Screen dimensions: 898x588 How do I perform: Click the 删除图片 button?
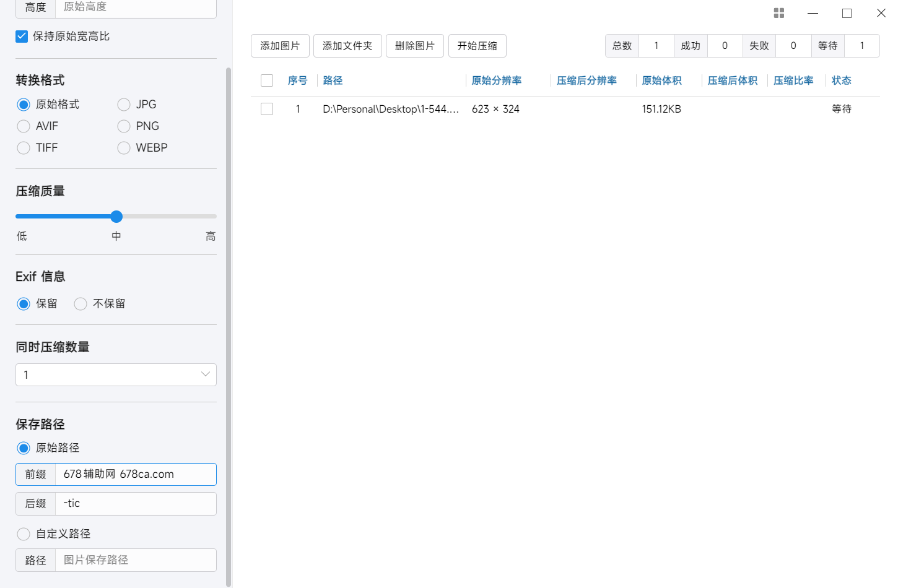[414, 45]
